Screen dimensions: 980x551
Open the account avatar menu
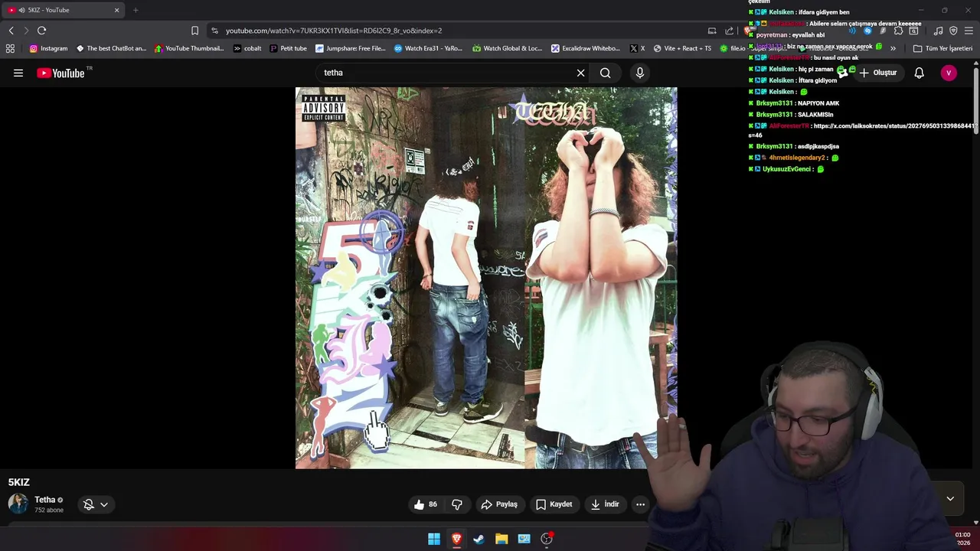pos(949,73)
